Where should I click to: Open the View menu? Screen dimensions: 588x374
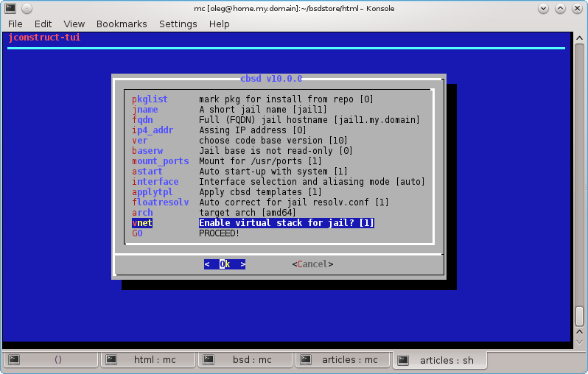(x=74, y=24)
